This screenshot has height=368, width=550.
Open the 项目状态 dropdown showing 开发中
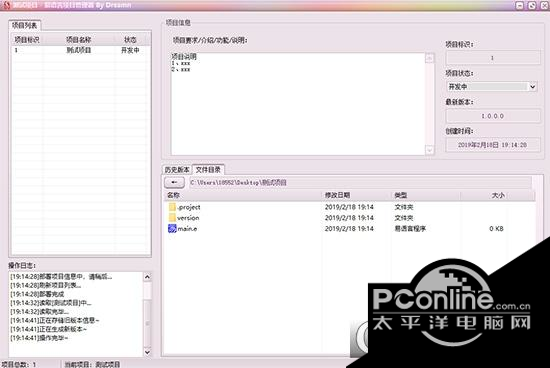tap(492, 87)
